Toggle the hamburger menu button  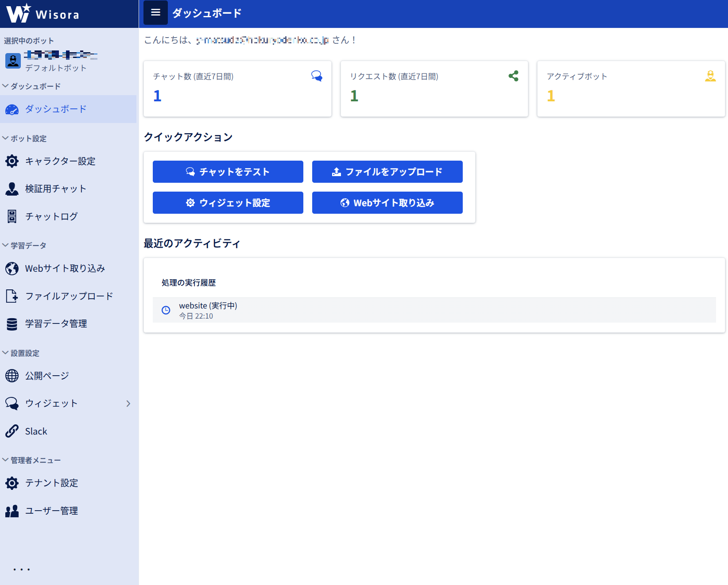(156, 12)
